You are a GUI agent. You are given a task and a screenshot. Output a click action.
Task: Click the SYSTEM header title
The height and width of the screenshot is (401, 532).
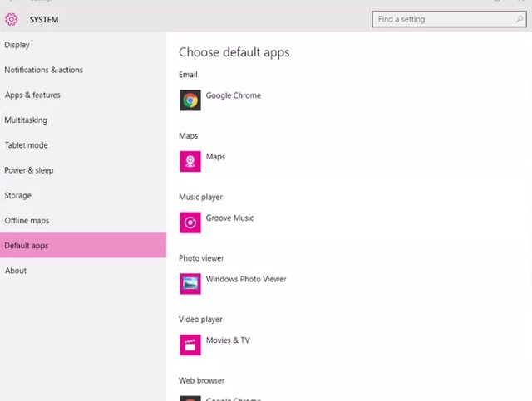click(44, 20)
